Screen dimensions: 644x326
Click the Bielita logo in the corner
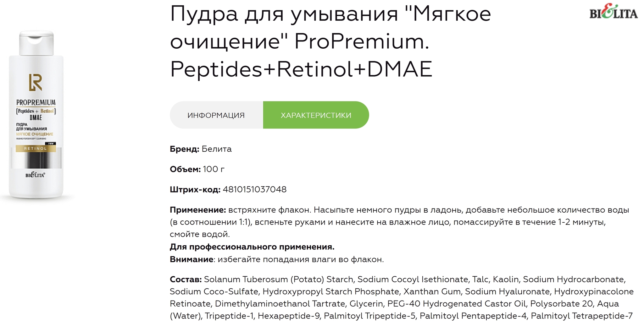point(613,12)
